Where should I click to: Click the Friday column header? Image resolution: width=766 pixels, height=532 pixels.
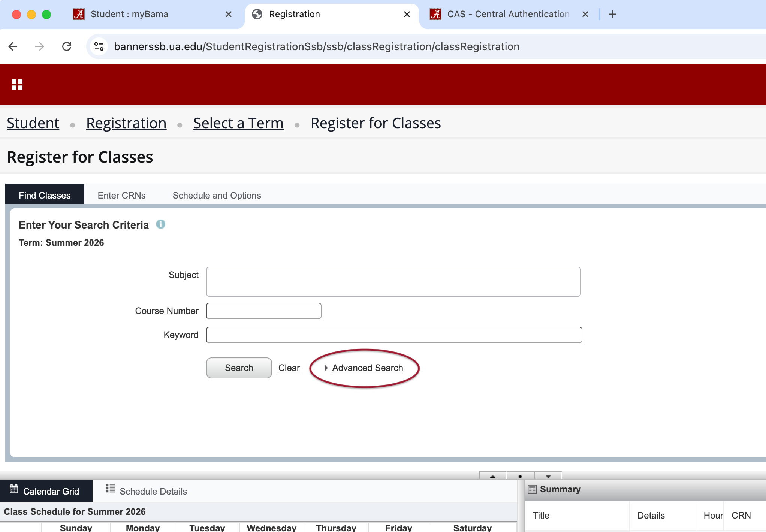point(399,528)
